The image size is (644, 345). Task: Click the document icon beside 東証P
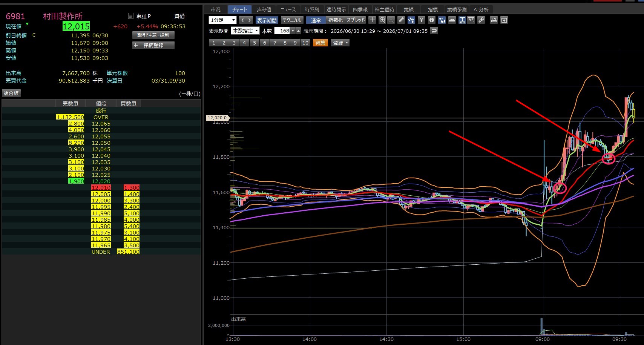(131, 16)
